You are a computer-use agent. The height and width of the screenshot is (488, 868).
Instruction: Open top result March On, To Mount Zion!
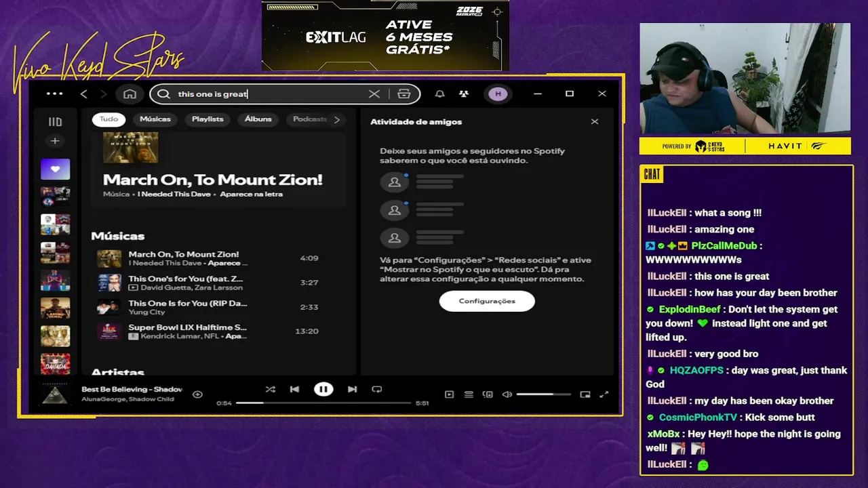tap(213, 180)
